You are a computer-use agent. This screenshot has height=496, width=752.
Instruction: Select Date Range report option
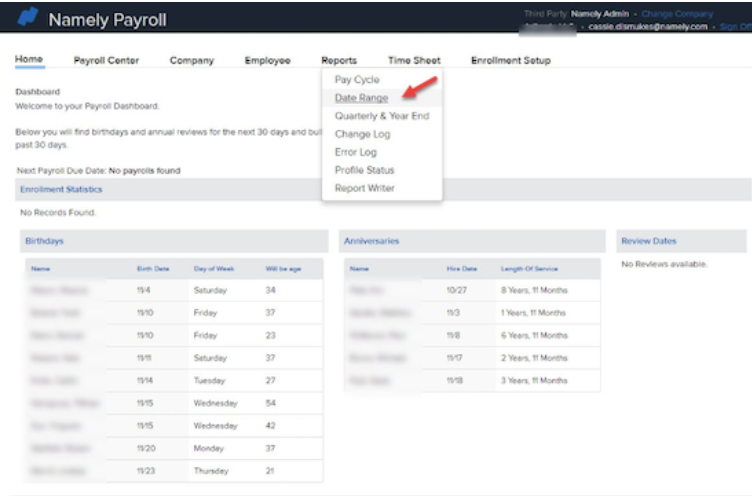coord(361,98)
